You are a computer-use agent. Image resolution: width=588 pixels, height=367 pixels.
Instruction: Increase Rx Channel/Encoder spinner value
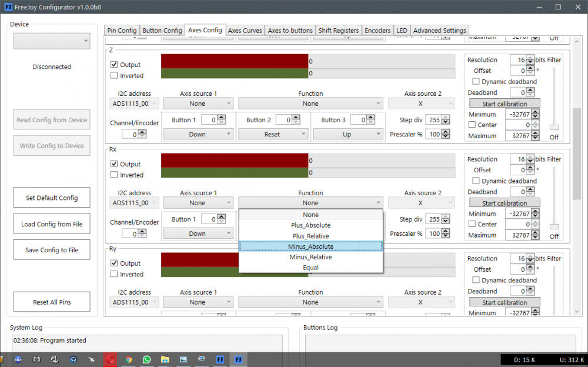coord(142,232)
